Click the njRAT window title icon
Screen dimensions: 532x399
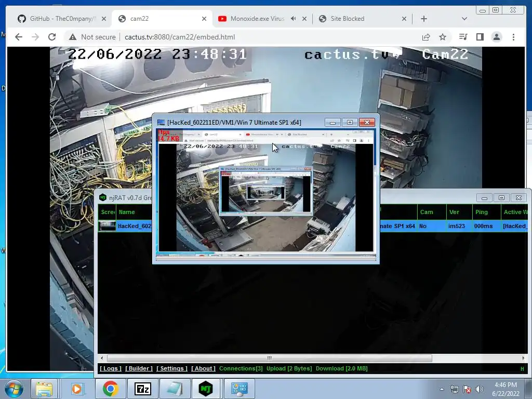pos(103,197)
